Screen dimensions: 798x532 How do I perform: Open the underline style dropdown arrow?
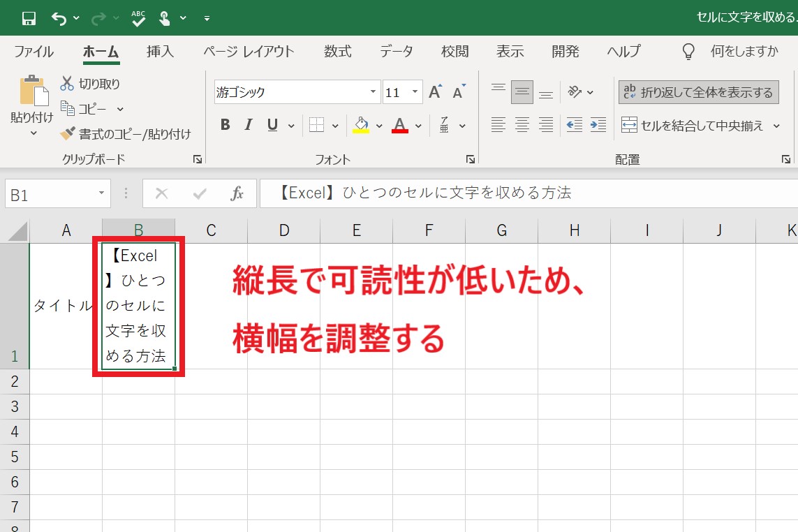pyautogui.click(x=292, y=126)
